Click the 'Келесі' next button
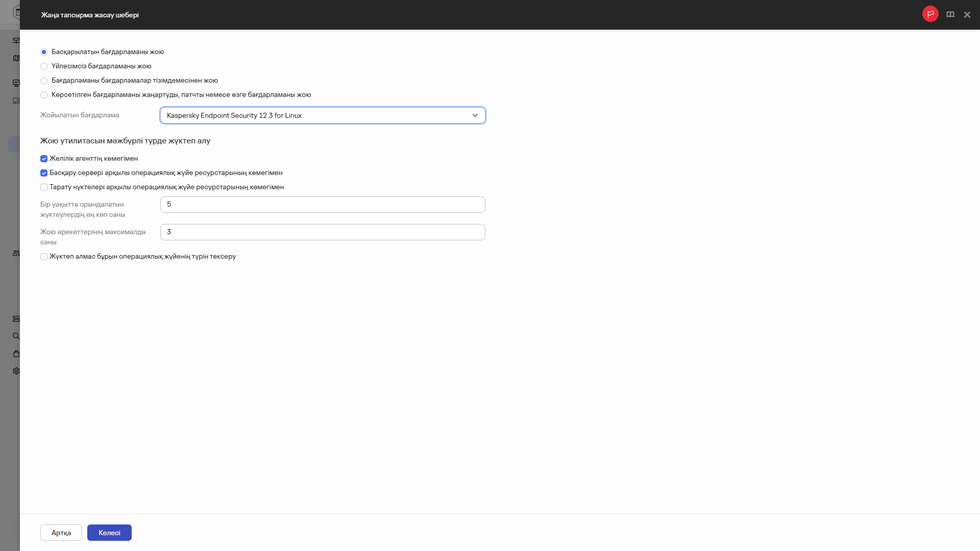Screen dimensions: 980x551 click(x=109, y=533)
